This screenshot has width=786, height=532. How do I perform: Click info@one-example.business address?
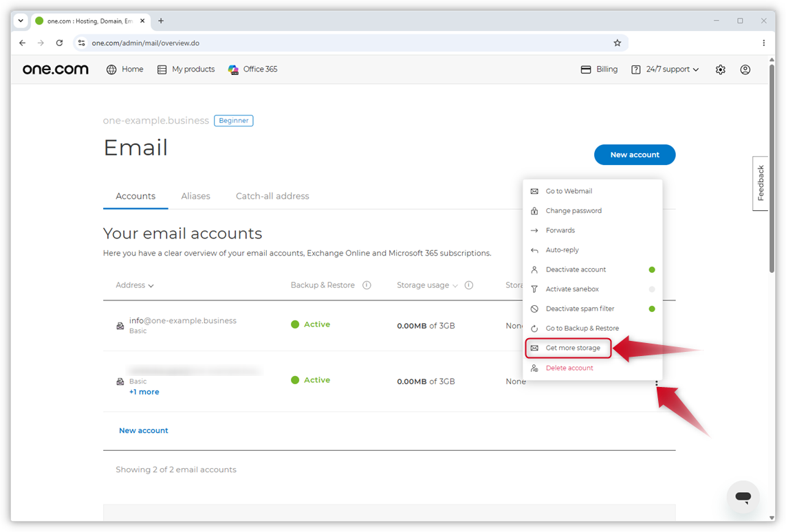pyautogui.click(x=182, y=320)
